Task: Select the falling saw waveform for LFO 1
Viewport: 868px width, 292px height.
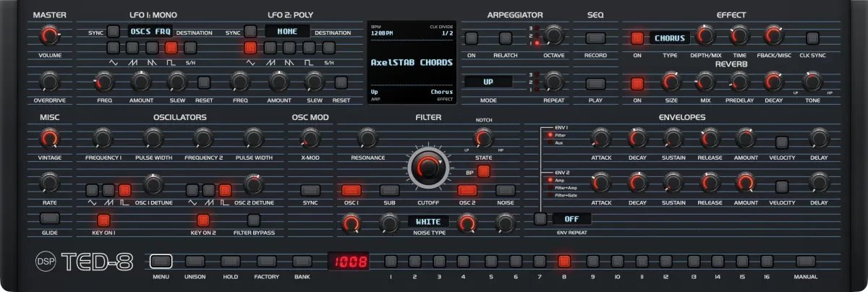Action: point(152,48)
